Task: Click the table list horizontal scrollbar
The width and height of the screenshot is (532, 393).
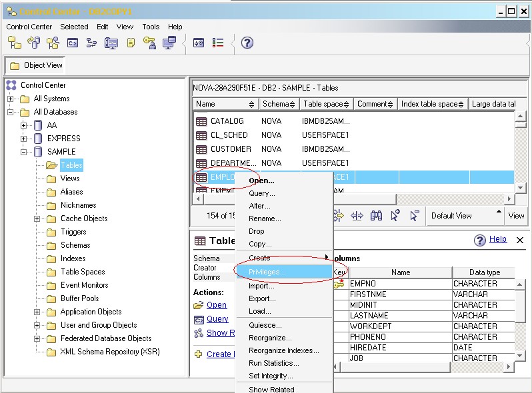Action: pyautogui.click(x=353, y=199)
